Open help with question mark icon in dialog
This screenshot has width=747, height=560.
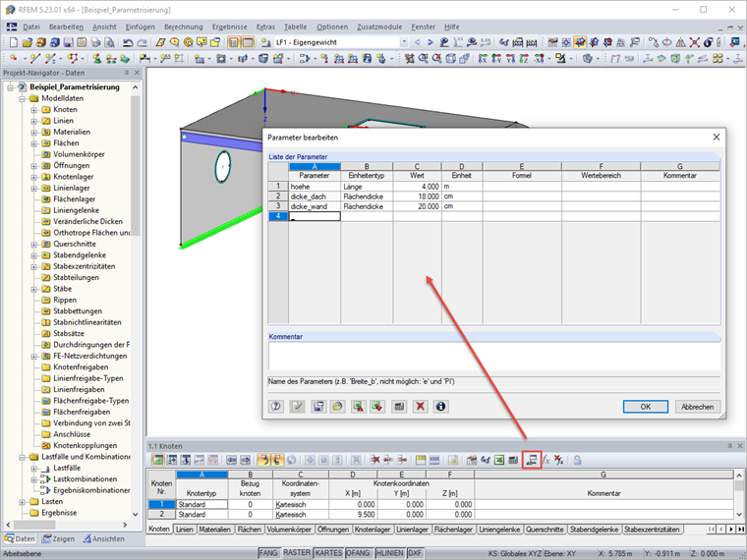coord(276,407)
